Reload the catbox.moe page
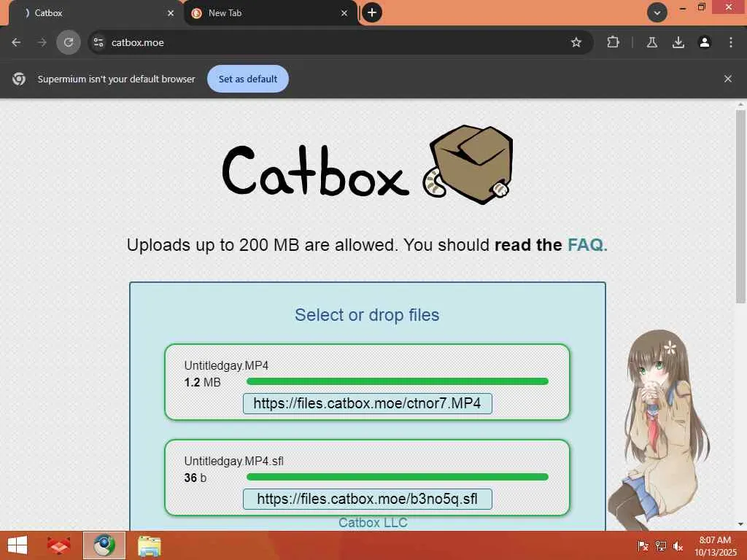Image resolution: width=747 pixels, height=560 pixels. (69, 42)
